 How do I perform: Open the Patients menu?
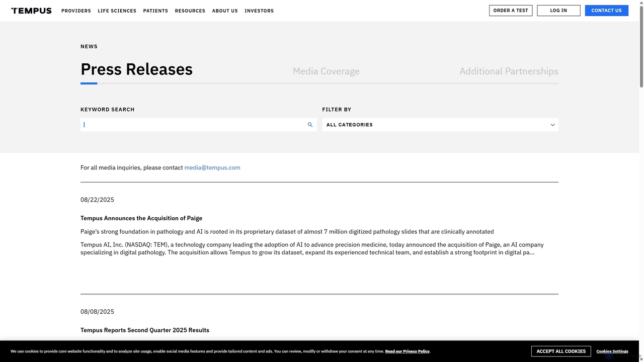pyautogui.click(x=155, y=11)
